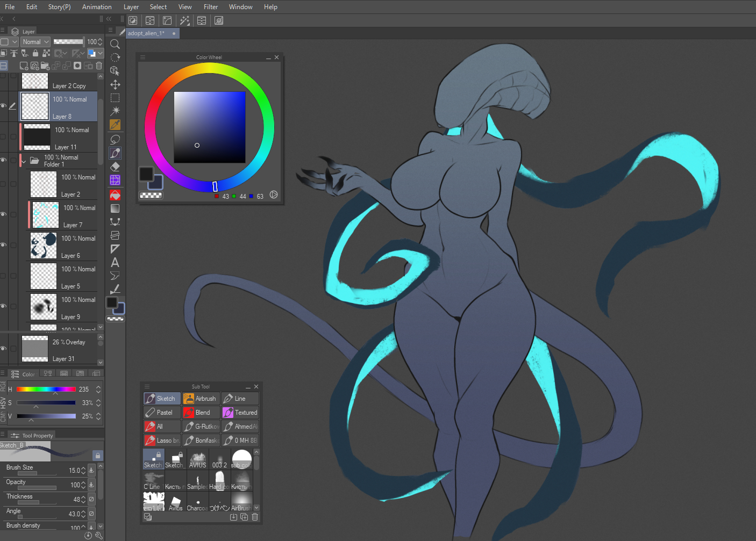Click the Delete Layer trash icon
Image resolution: width=756 pixels, height=541 pixels.
coord(99,66)
